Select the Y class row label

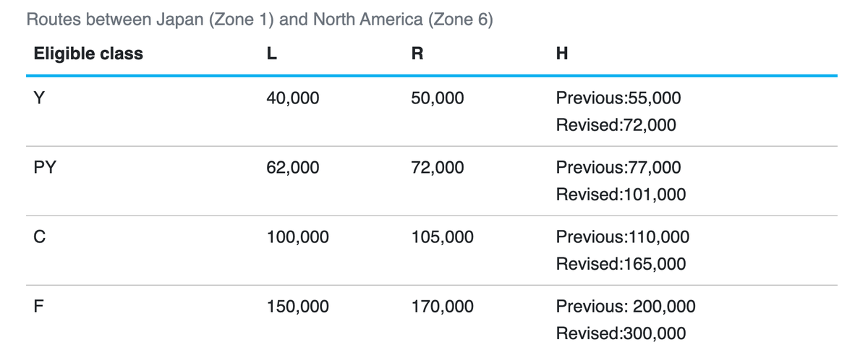(x=39, y=98)
